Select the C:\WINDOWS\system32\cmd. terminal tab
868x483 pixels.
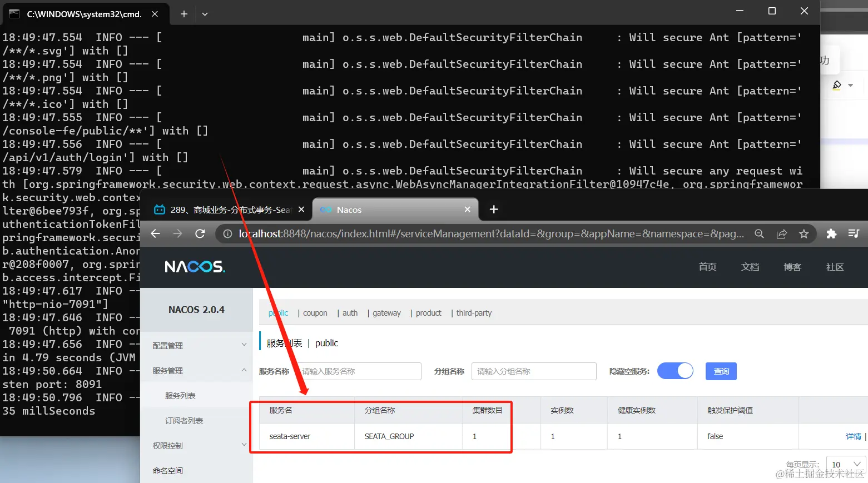pos(84,14)
